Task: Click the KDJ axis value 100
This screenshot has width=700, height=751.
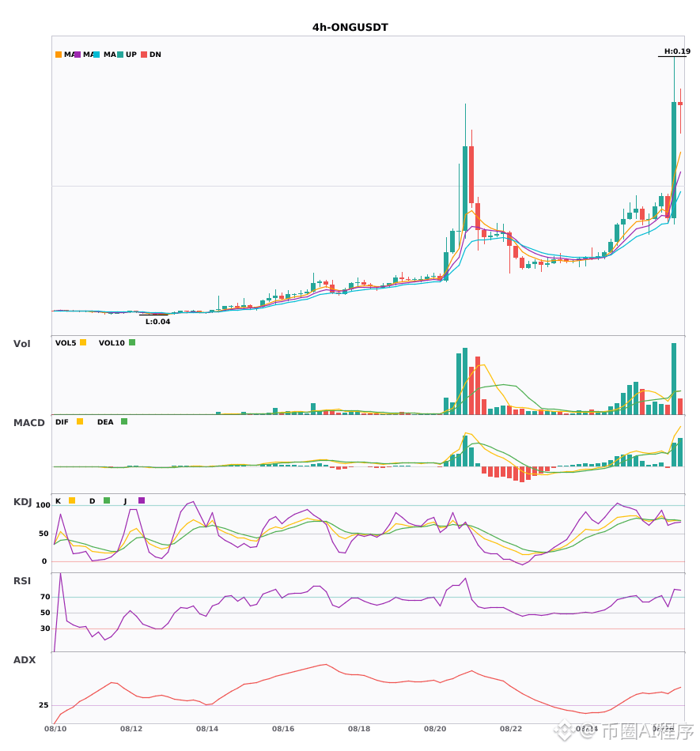Action: pyautogui.click(x=44, y=505)
